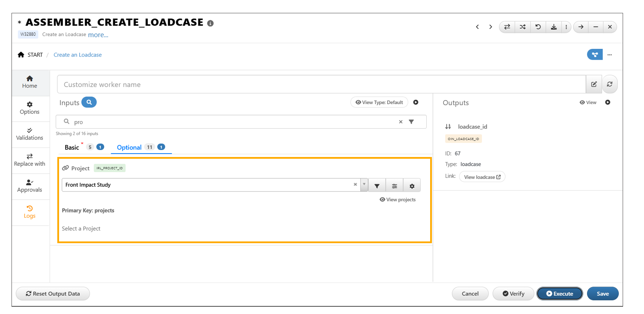Click the sliders icon in Project field
Viewport: 644px width, 314px height.
(394, 186)
